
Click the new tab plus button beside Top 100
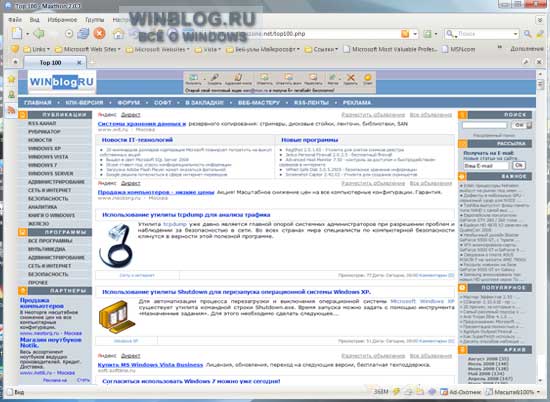point(92,63)
